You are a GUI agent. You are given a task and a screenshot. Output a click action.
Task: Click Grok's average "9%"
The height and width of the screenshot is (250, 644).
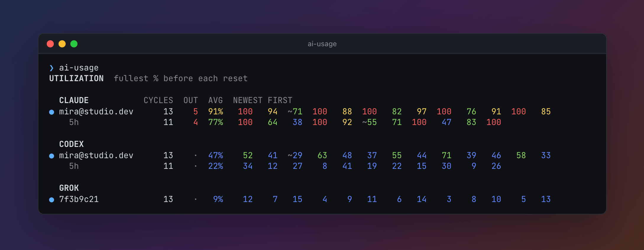coord(218,199)
